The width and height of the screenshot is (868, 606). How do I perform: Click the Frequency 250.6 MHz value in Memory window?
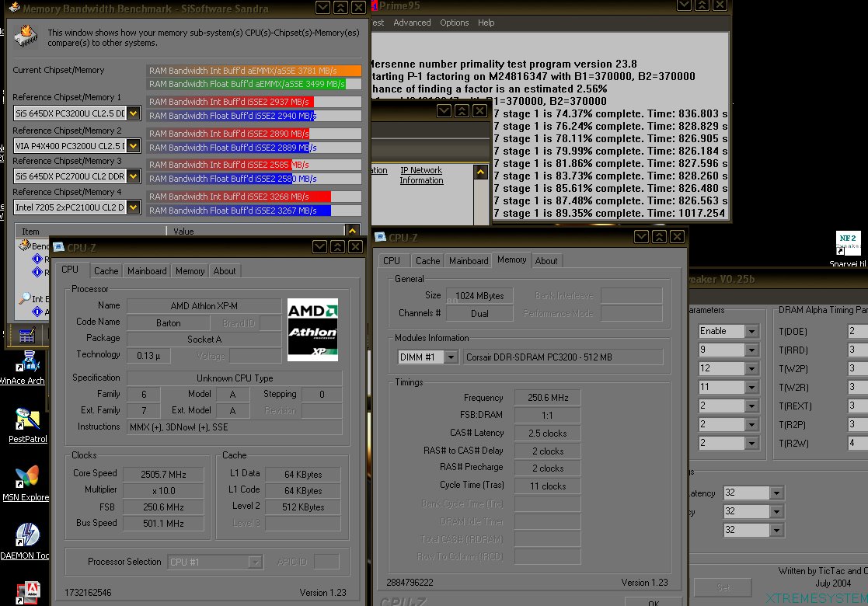point(548,397)
